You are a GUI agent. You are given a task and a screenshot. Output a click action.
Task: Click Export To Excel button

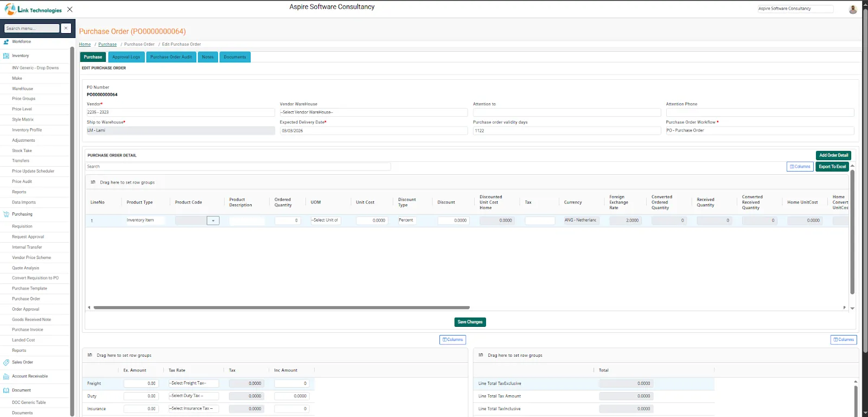click(x=832, y=167)
